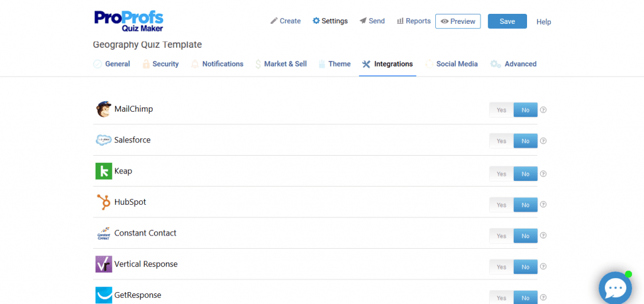Save the quiz settings
Screen dimensions: 644x304
coord(508,21)
